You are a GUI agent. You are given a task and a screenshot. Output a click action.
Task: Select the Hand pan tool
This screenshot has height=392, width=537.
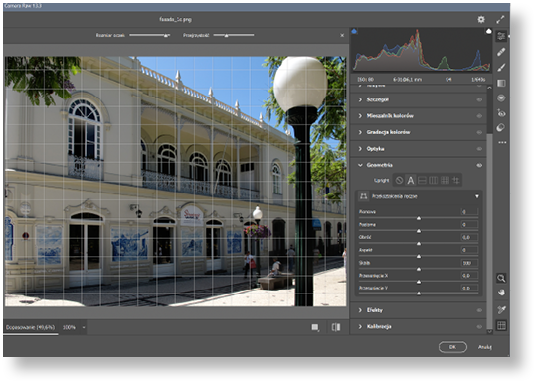pos(501,293)
